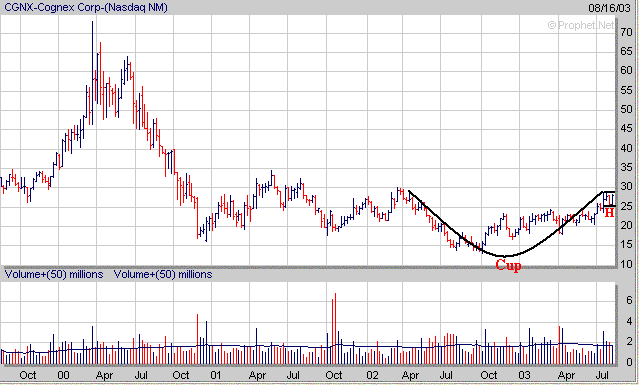
Task: Select the 02 year label on time axis
Action: click(x=372, y=375)
